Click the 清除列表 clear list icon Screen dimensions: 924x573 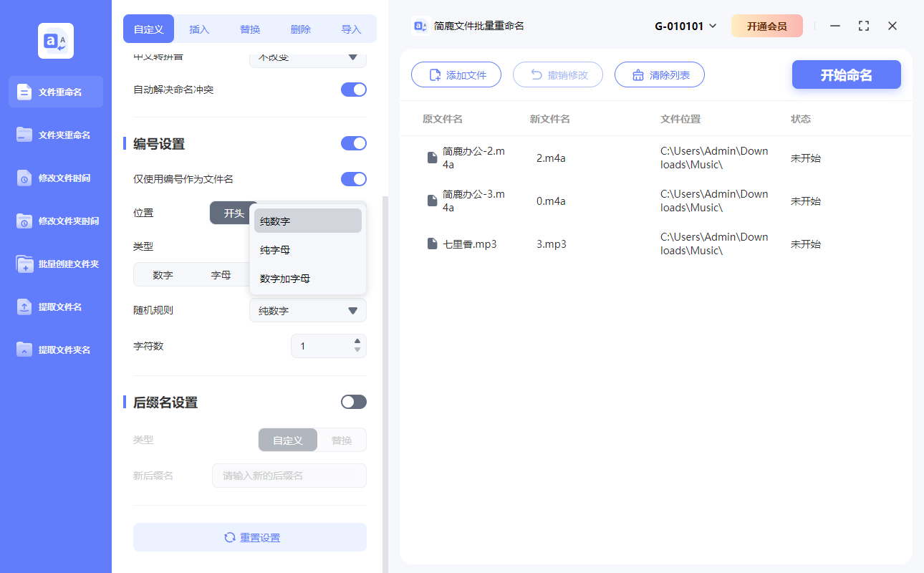point(637,74)
